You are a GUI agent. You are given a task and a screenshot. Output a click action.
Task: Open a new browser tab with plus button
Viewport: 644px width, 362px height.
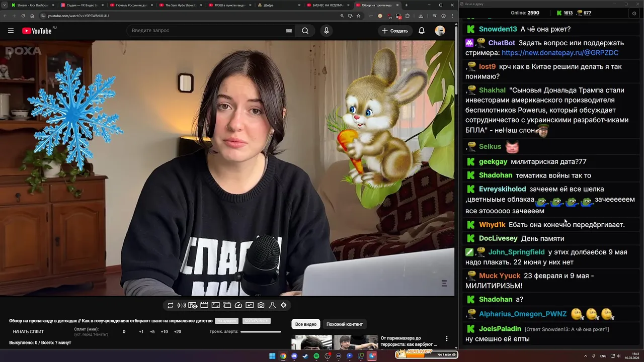tap(407, 5)
